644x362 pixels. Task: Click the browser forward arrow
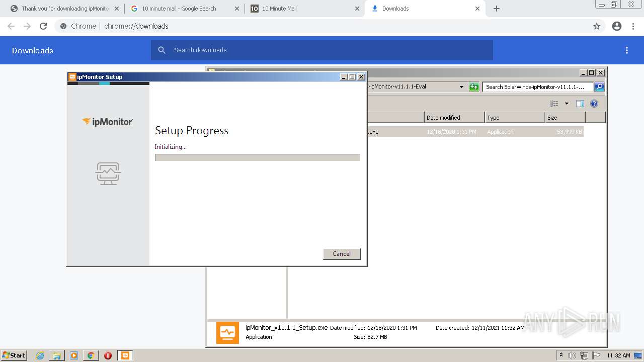pos(27,26)
